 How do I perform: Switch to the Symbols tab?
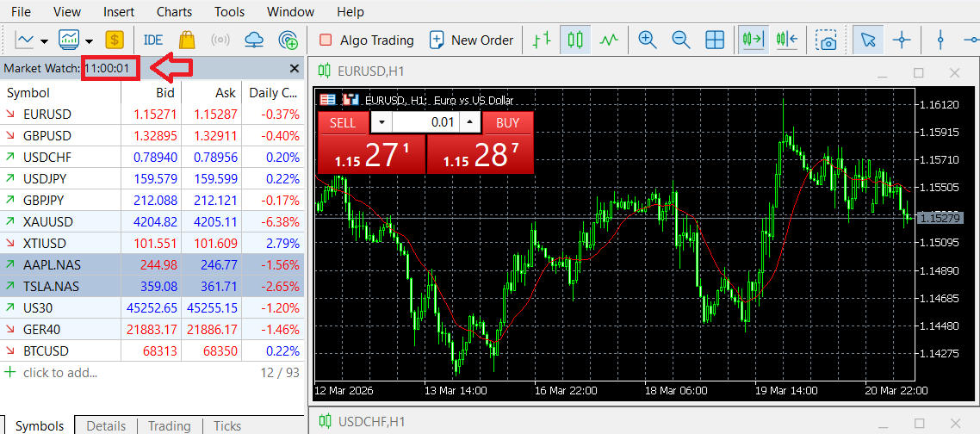tap(39, 426)
